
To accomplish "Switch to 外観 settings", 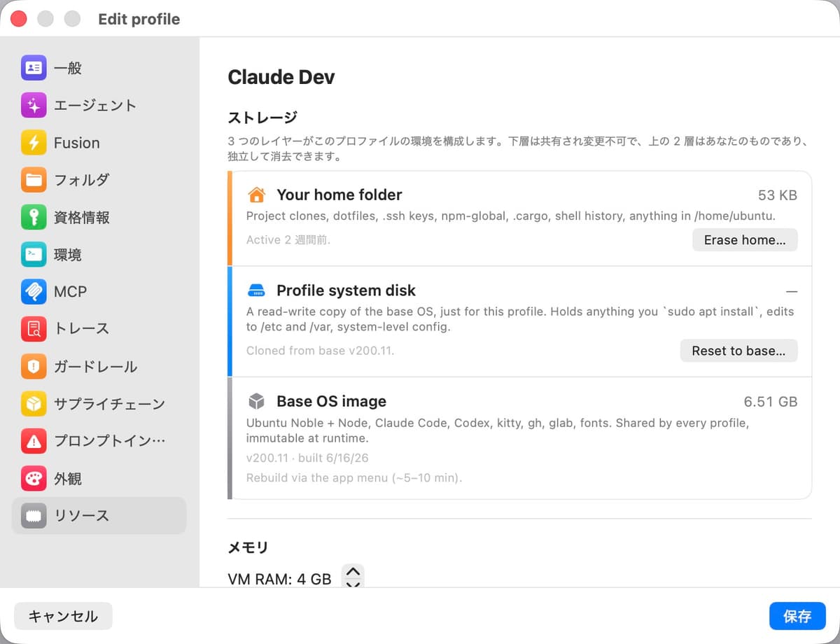I will pos(99,478).
